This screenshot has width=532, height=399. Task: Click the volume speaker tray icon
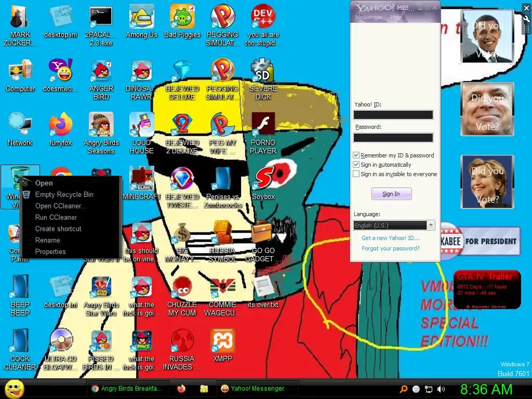(x=441, y=389)
